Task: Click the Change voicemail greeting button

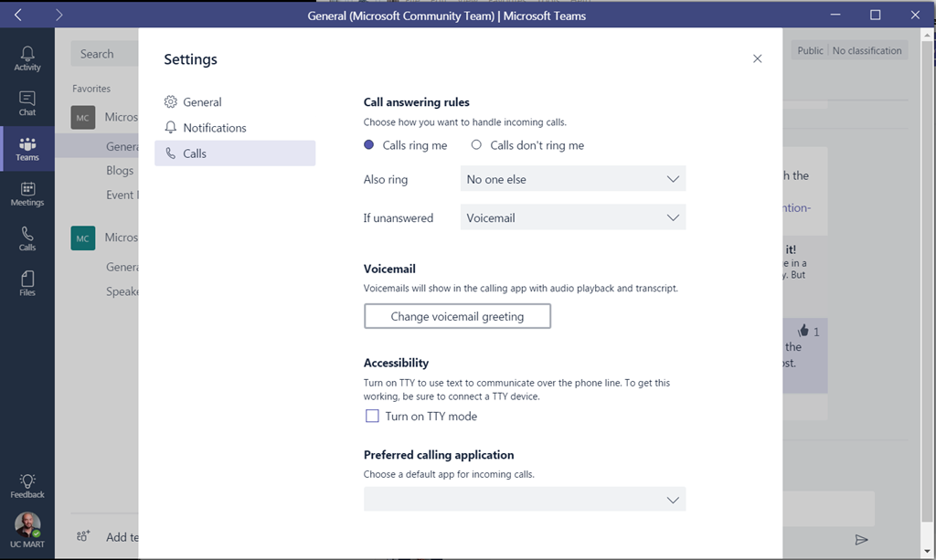Action: point(457,316)
